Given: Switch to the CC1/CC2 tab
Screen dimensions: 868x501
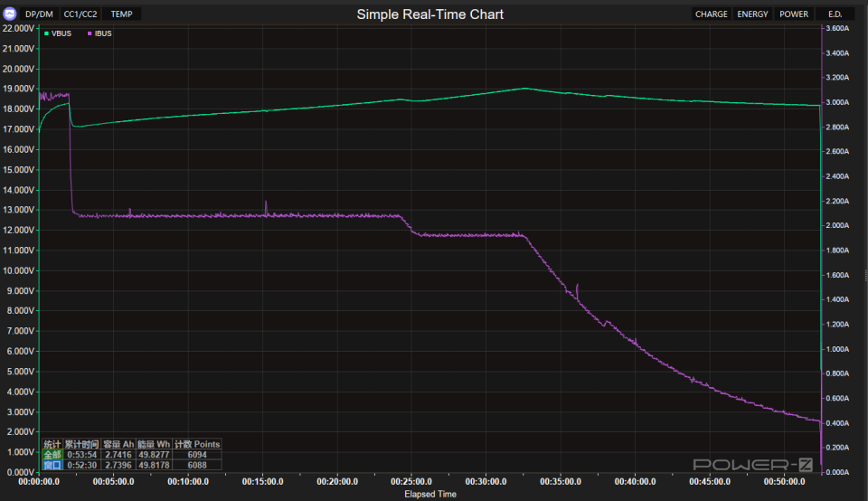Looking at the screenshot, I should [80, 14].
